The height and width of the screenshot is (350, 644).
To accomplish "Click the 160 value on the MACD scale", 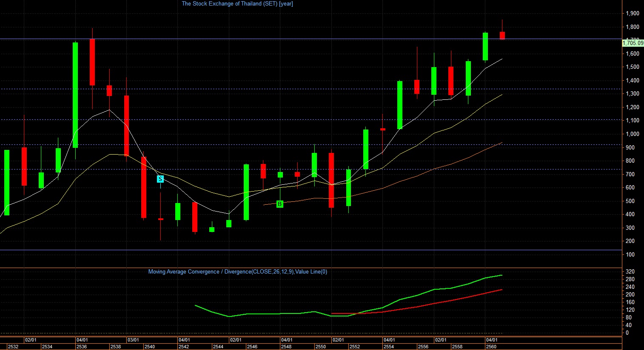I will (630, 302).
